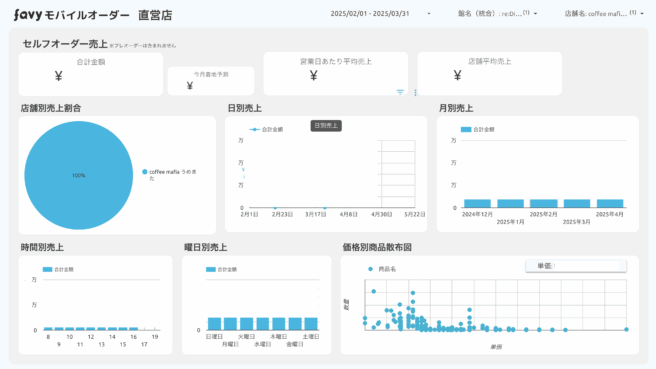Click the セルフオーダー売上 section heading
656x369 pixels.
tap(65, 44)
